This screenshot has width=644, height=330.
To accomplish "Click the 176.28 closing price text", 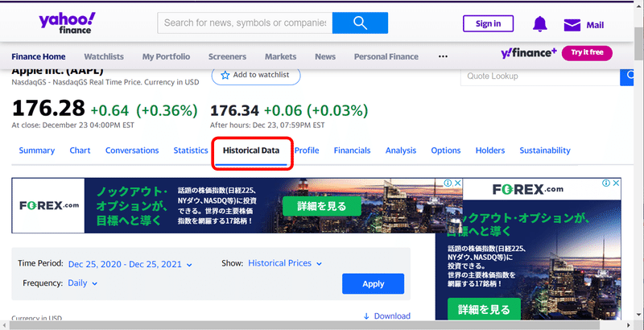I will click(48, 109).
